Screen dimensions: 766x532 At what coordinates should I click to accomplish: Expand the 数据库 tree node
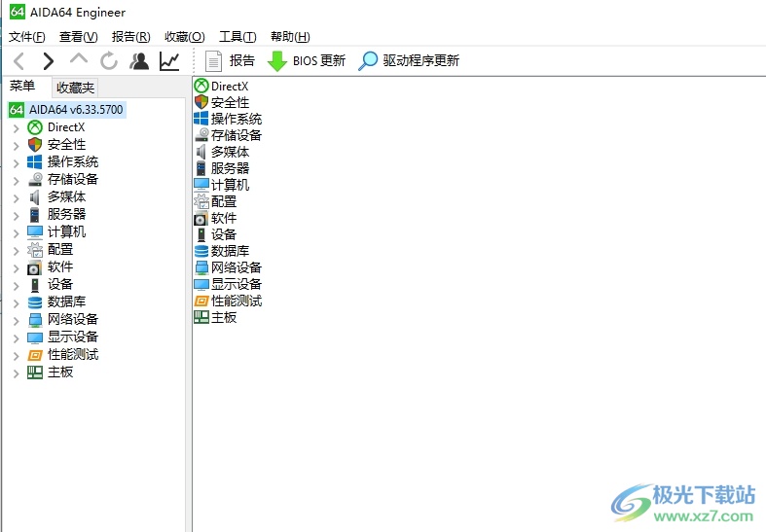[x=17, y=303]
